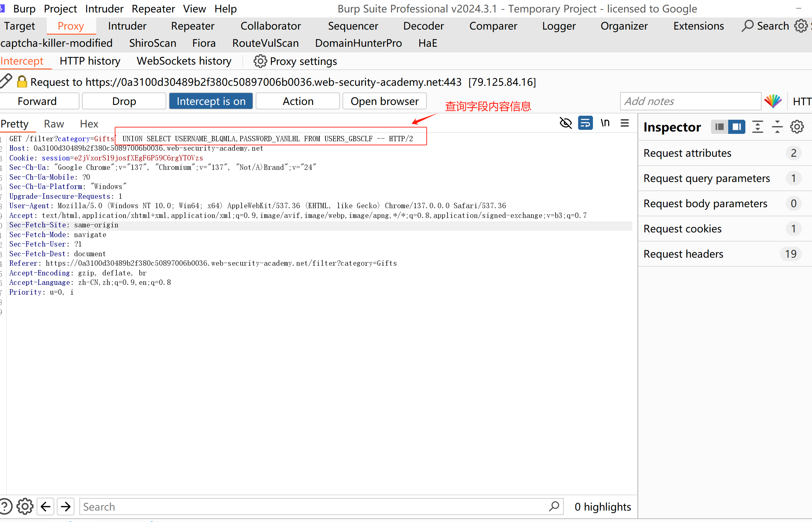This screenshot has width=812, height=522.
Task: Turn off the Intercept is on toggle
Action: coord(211,101)
